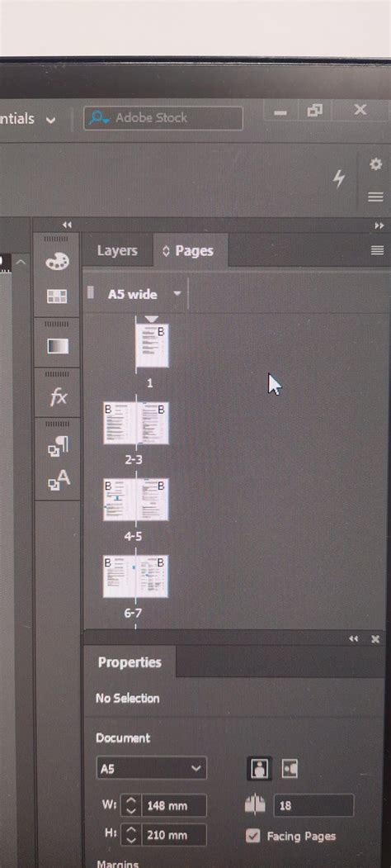This screenshot has width=391, height=868.
Task: Click the lightning bolt GPU performance icon
Action: tap(338, 179)
